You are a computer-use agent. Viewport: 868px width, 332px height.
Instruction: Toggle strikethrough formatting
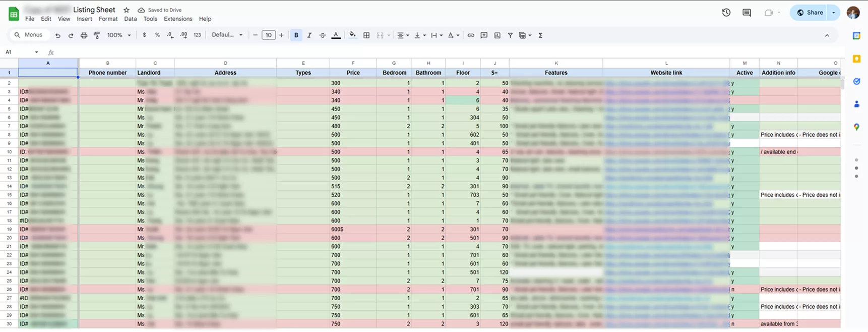[323, 35]
